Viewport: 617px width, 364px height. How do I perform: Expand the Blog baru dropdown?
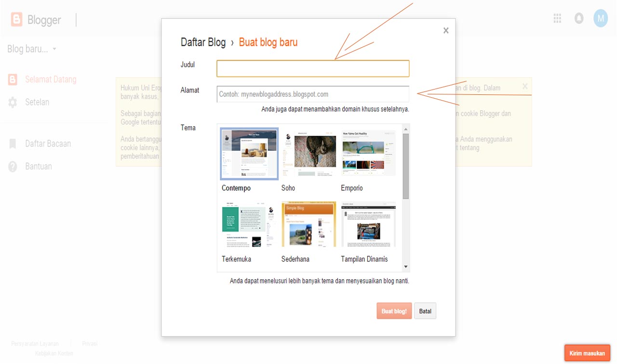click(x=54, y=49)
